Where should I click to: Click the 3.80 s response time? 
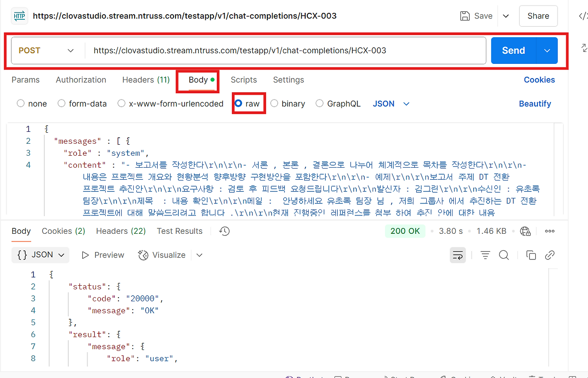pyautogui.click(x=451, y=231)
